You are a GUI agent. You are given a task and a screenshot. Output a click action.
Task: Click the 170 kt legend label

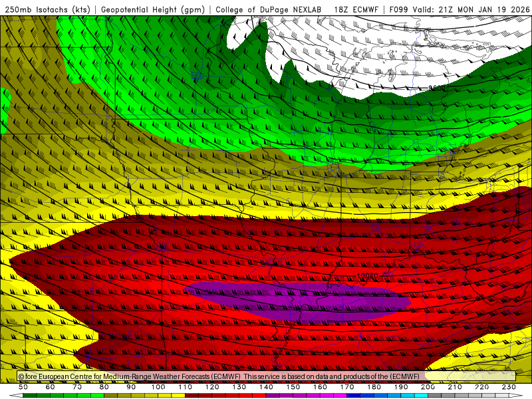pos(347,387)
